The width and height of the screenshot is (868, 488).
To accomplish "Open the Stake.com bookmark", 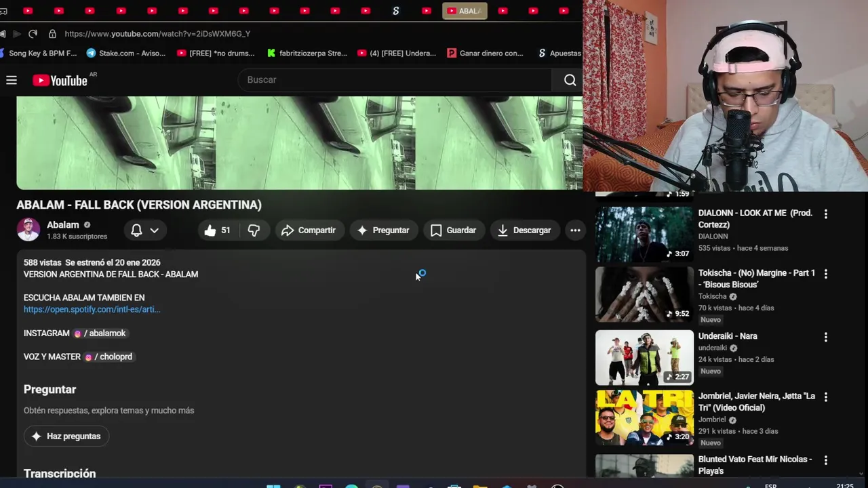I will click(126, 53).
